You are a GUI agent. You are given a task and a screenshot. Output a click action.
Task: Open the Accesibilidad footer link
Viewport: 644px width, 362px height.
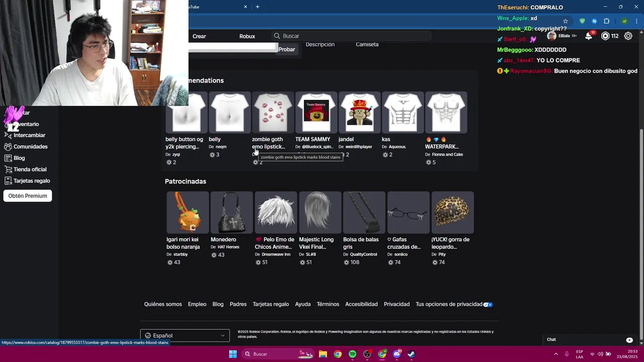[x=361, y=304]
